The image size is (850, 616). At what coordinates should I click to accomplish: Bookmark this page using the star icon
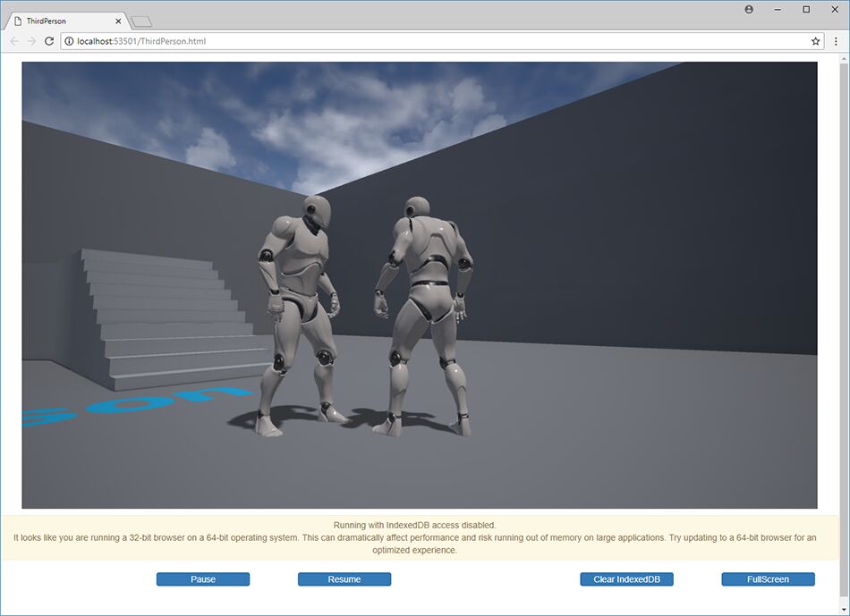pos(815,40)
